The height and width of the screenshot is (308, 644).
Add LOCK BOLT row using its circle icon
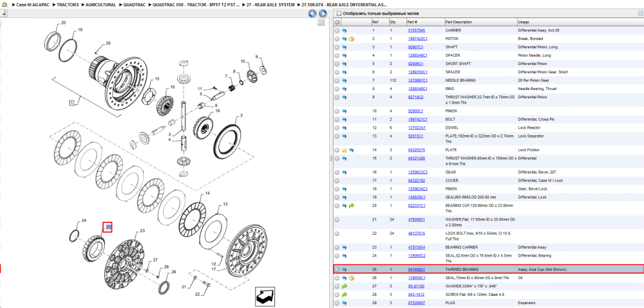click(x=337, y=233)
